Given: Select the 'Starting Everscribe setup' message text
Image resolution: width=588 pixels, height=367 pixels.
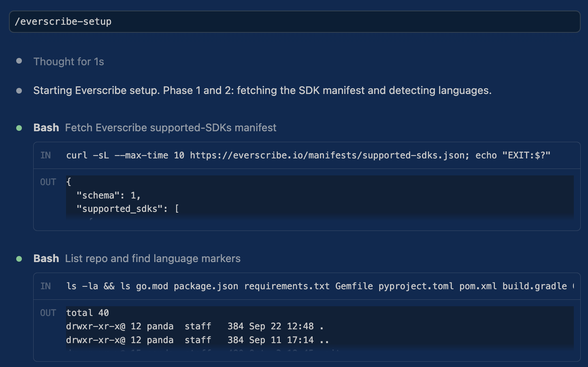Looking at the screenshot, I should click(x=262, y=90).
